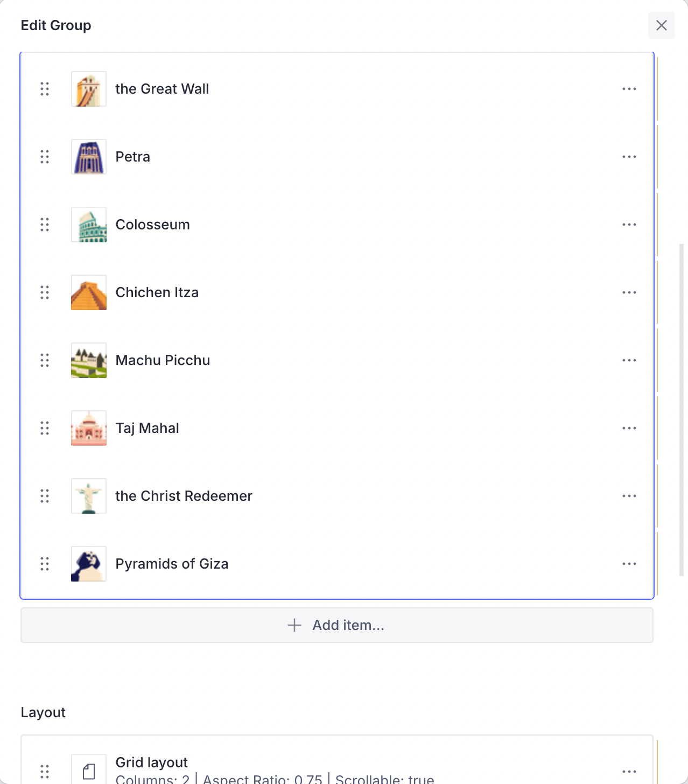Click the Colosseum thumbnail image

point(89,225)
